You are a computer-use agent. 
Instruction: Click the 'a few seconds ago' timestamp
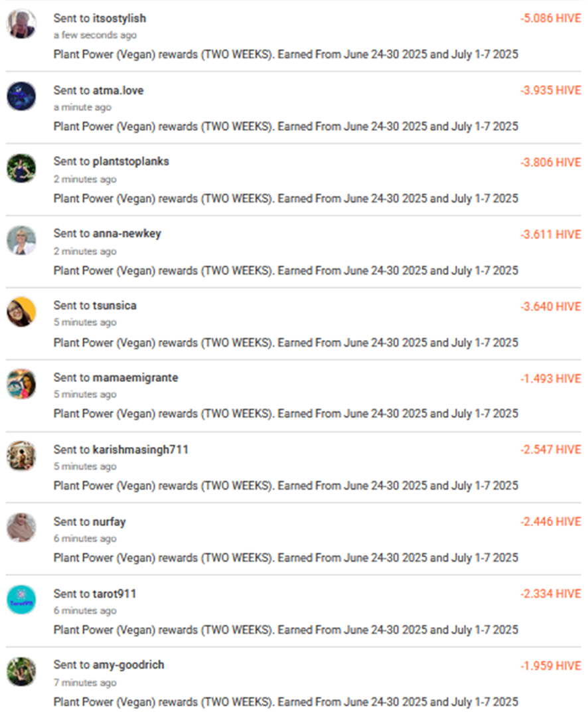click(x=95, y=35)
